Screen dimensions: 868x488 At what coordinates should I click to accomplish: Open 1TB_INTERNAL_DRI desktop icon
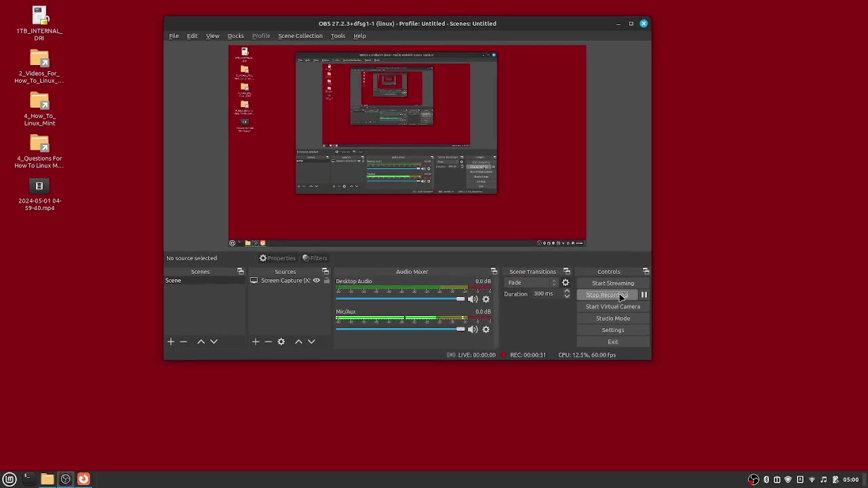tap(39, 24)
